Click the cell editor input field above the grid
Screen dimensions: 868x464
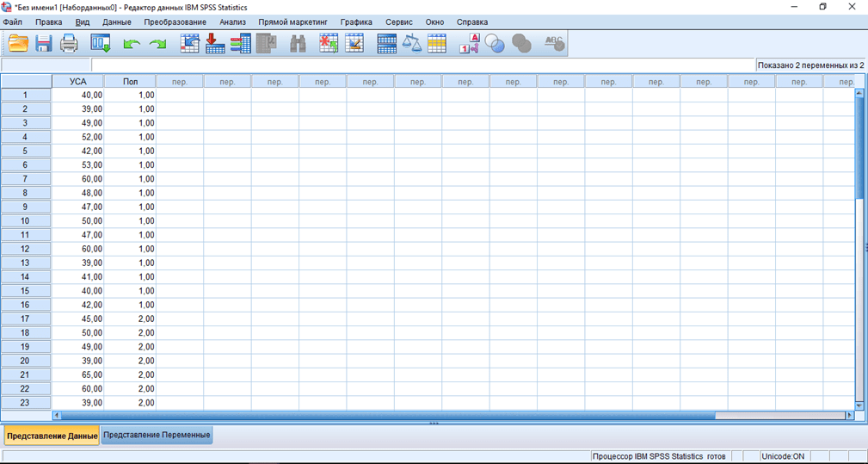point(422,65)
